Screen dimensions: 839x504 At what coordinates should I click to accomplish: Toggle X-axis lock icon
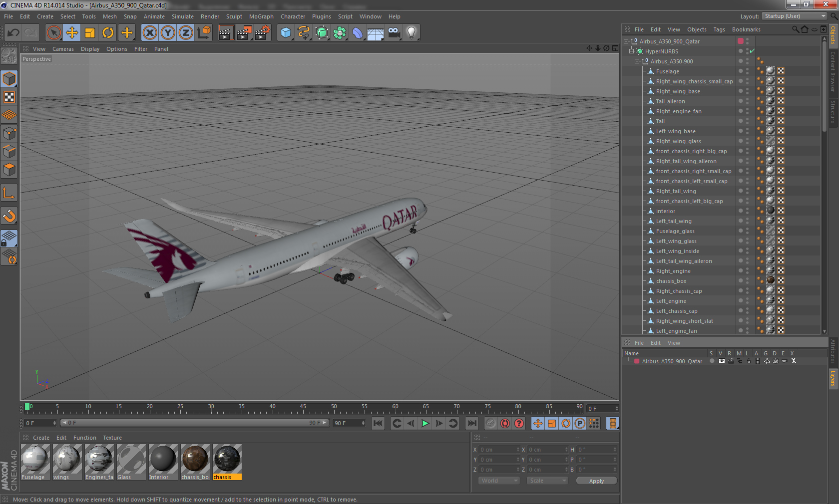click(x=150, y=33)
